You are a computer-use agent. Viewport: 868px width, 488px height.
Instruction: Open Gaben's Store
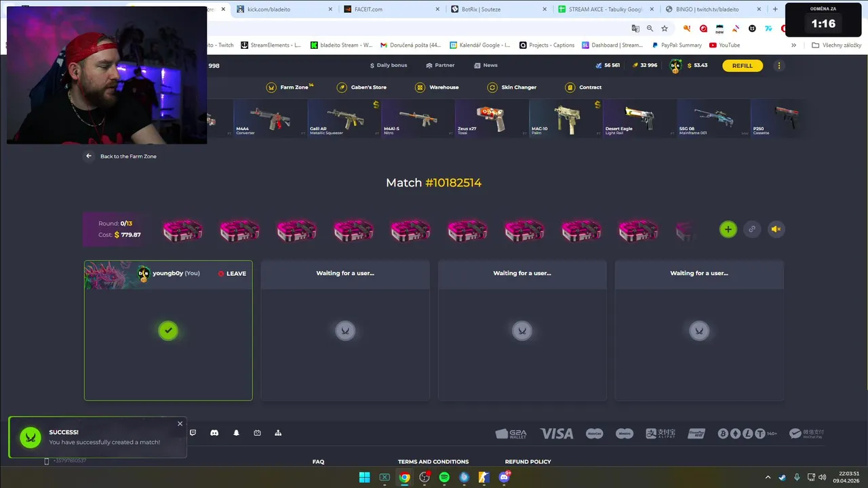362,87
